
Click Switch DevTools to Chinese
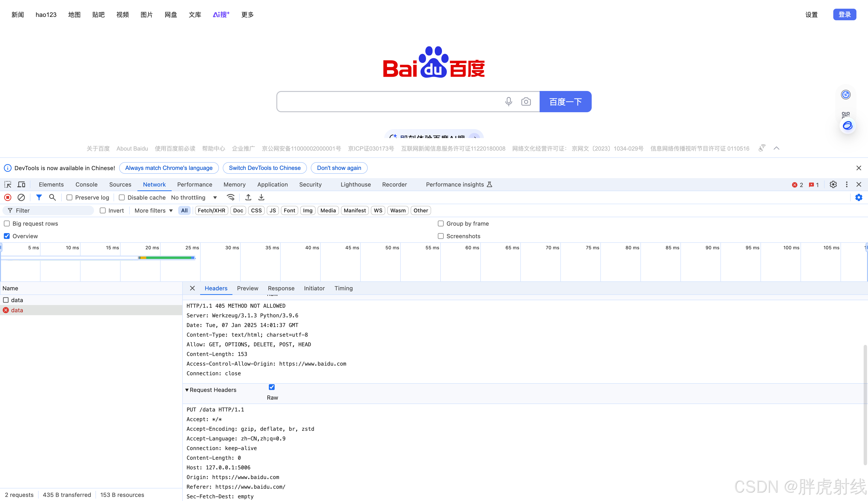[x=265, y=168]
